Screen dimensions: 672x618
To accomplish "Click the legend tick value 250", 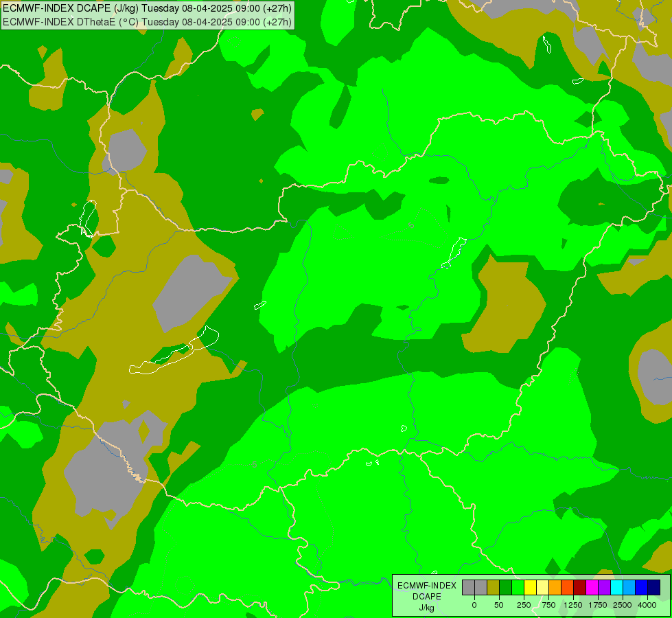I will point(524,605).
